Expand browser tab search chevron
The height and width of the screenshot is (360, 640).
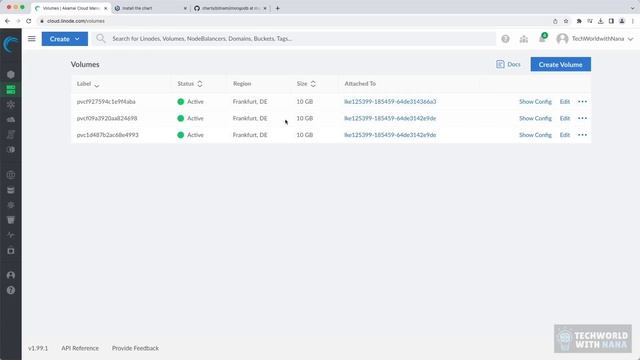(x=632, y=8)
